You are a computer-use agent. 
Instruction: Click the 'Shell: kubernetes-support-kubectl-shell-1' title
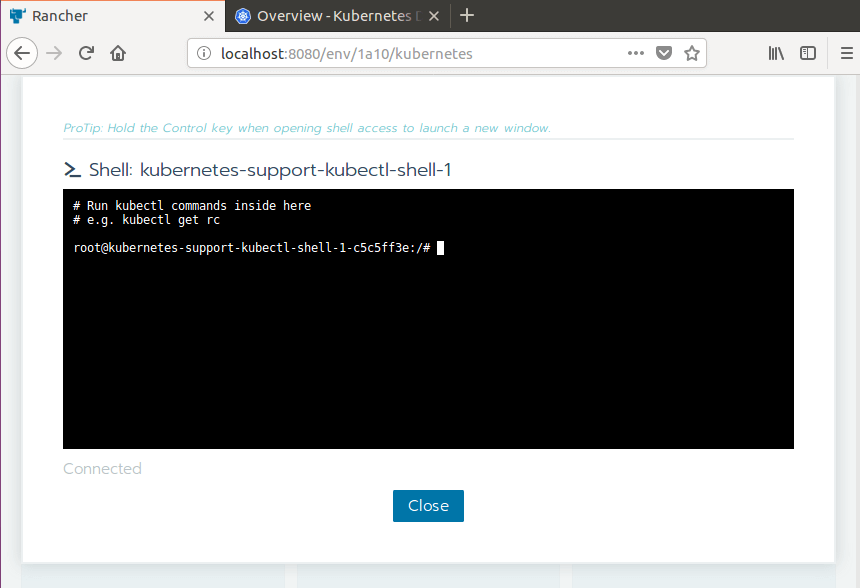(x=270, y=169)
